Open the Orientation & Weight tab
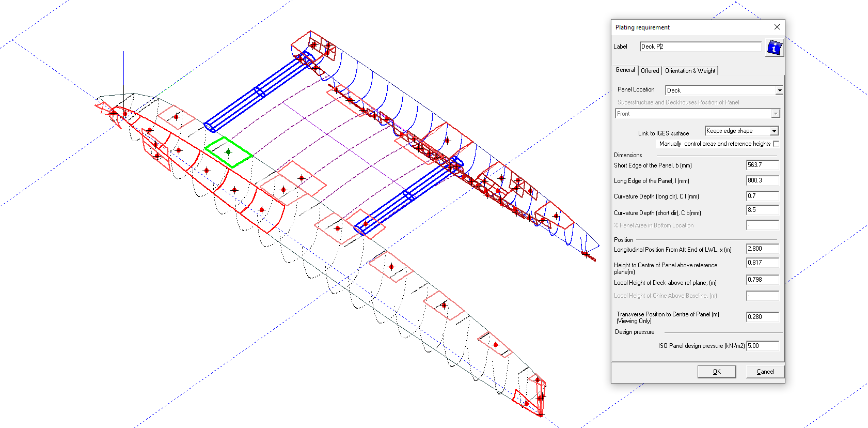Screen dimensions: 868x428 pos(690,71)
